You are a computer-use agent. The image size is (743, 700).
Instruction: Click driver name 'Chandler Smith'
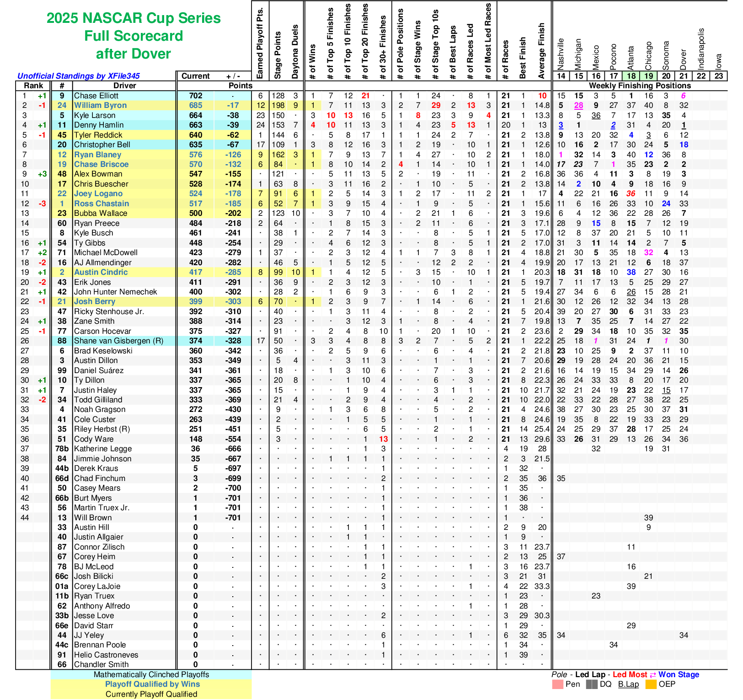click(101, 664)
